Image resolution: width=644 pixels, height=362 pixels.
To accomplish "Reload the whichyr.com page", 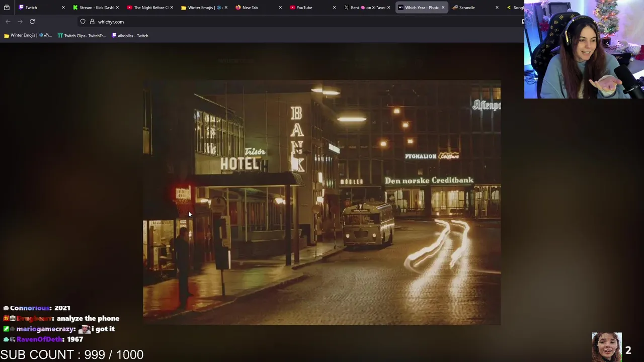I will pyautogui.click(x=32, y=22).
